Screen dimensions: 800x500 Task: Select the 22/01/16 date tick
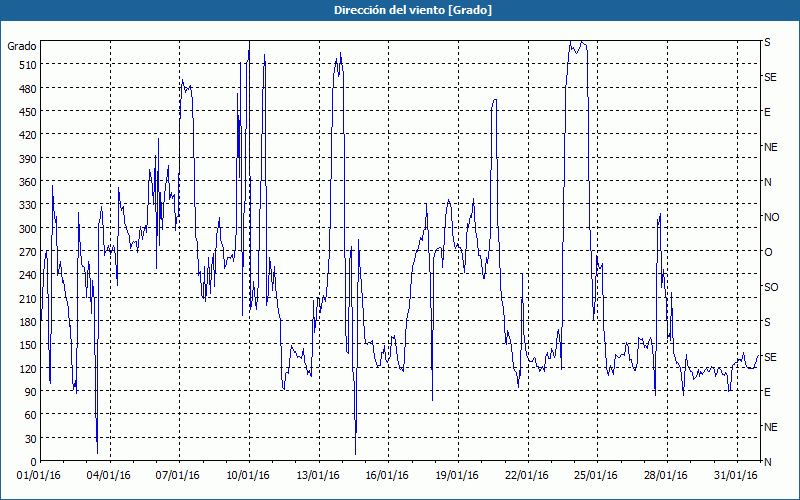(x=527, y=476)
